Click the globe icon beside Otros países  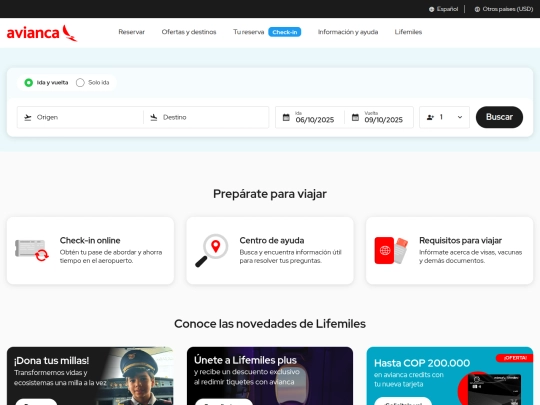[x=477, y=9]
